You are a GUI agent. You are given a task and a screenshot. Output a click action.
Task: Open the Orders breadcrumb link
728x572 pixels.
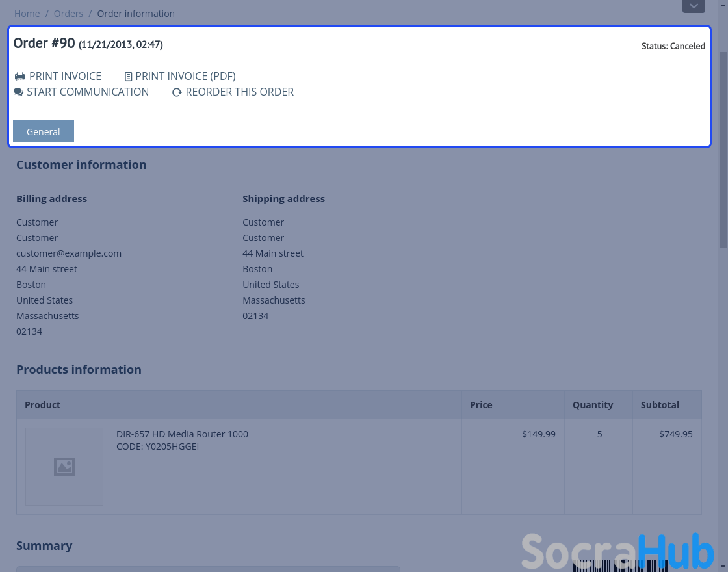[x=68, y=14]
